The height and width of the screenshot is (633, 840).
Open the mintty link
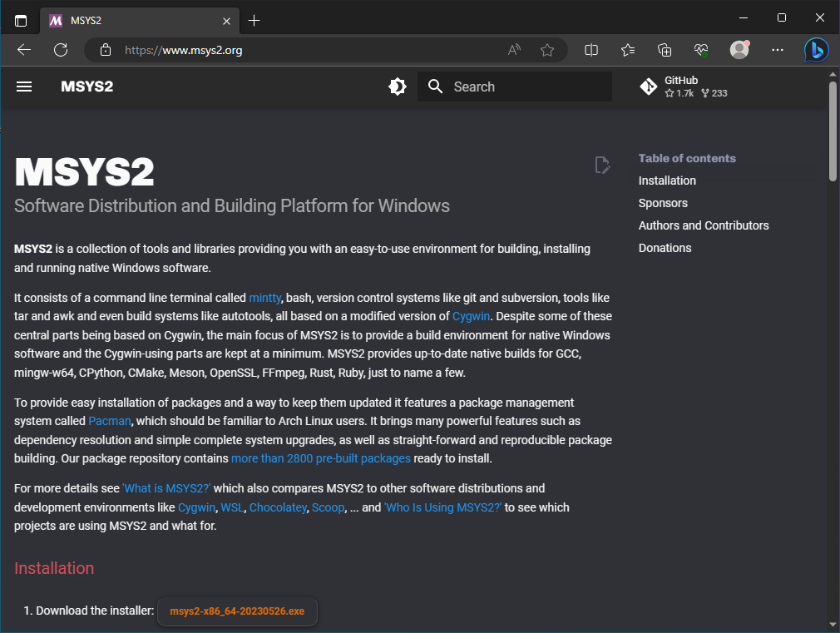coord(264,298)
